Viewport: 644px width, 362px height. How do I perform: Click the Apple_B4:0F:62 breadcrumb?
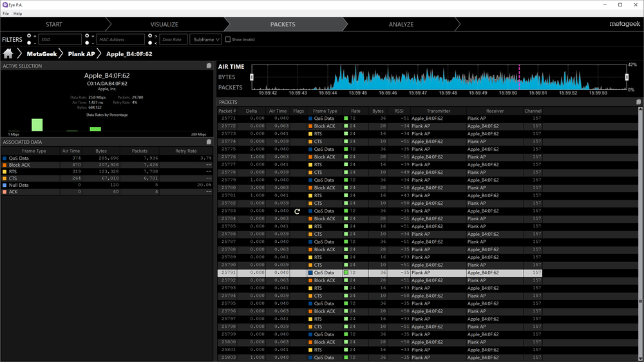[129, 54]
